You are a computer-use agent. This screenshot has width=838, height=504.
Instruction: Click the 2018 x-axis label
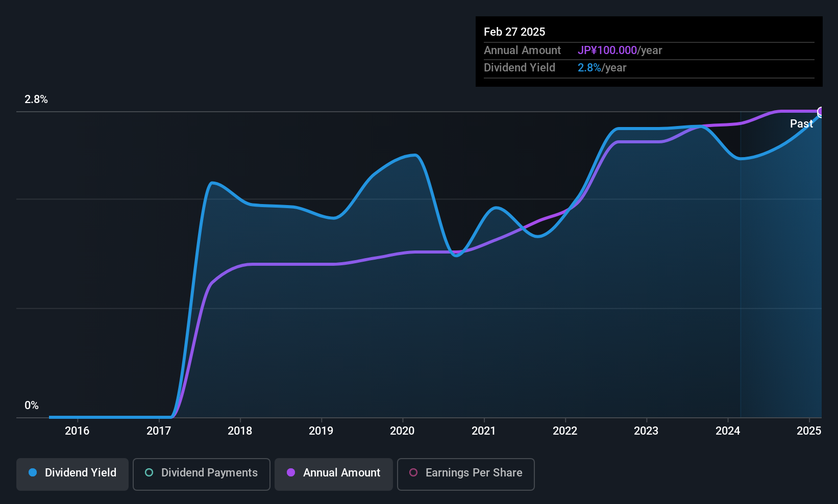[240, 431]
